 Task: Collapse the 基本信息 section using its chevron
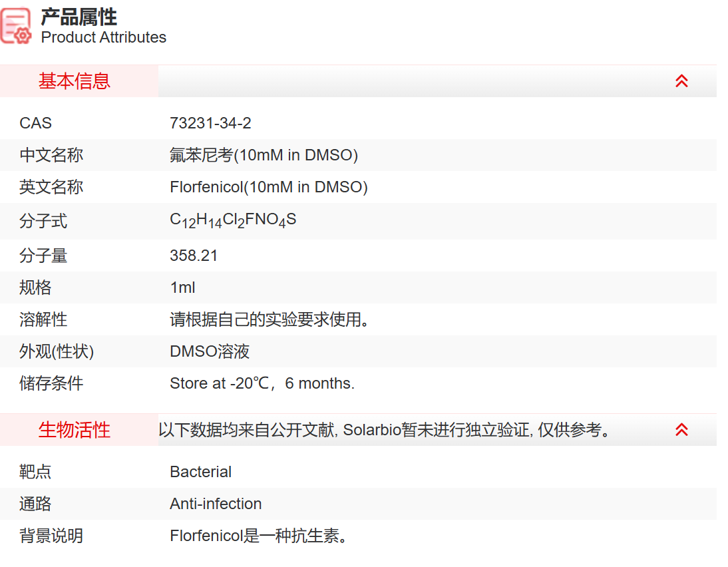point(681,81)
